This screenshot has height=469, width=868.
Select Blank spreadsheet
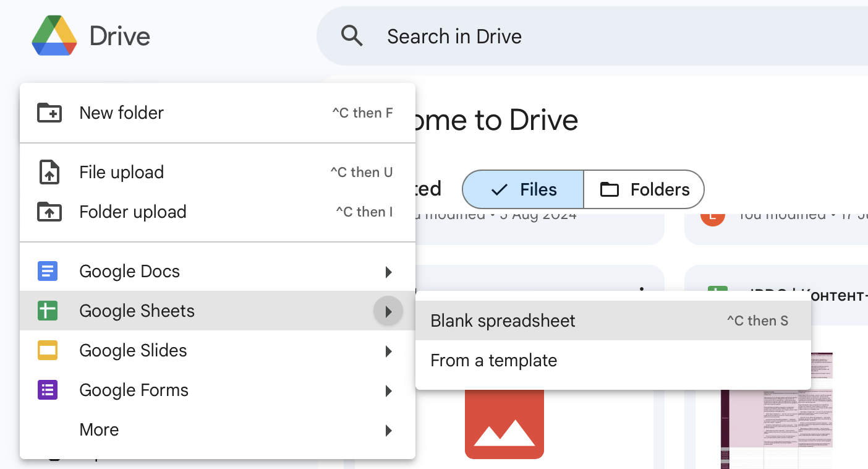[x=503, y=321]
